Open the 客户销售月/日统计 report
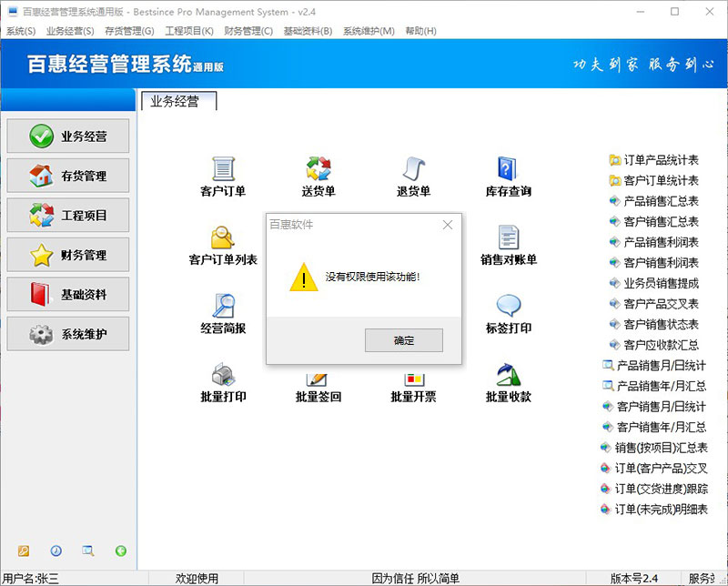The width and height of the screenshot is (728, 586). click(x=653, y=407)
